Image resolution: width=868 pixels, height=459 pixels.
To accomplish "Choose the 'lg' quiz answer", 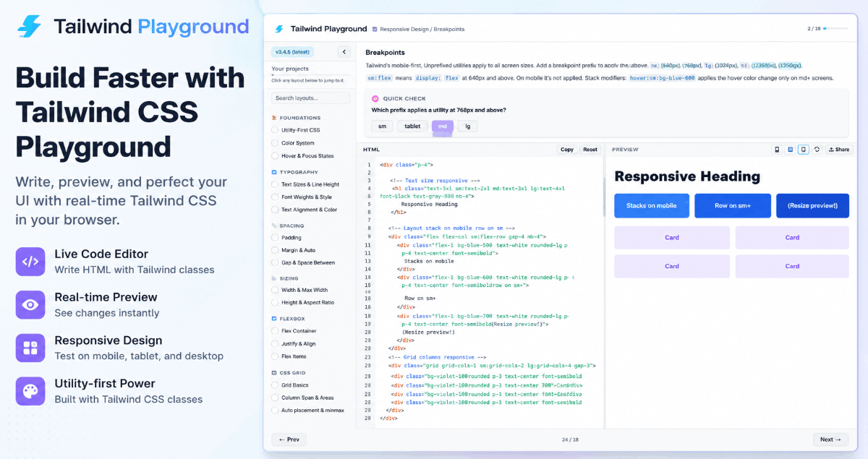I will (x=467, y=126).
